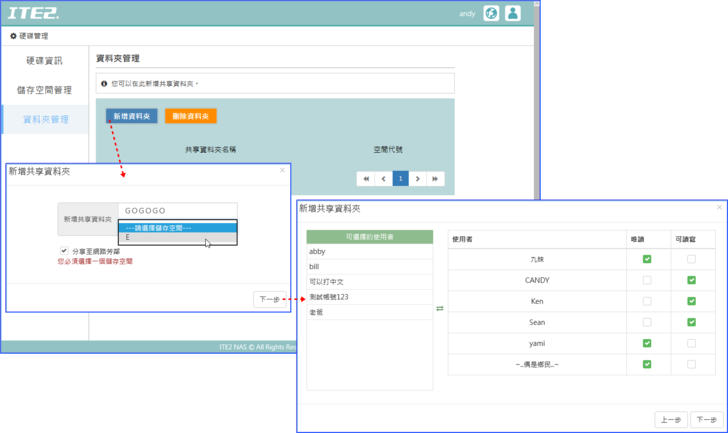The width and height of the screenshot is (728, 433).
Task: Go to first page in pagination
Action: [x=367, y=179]
